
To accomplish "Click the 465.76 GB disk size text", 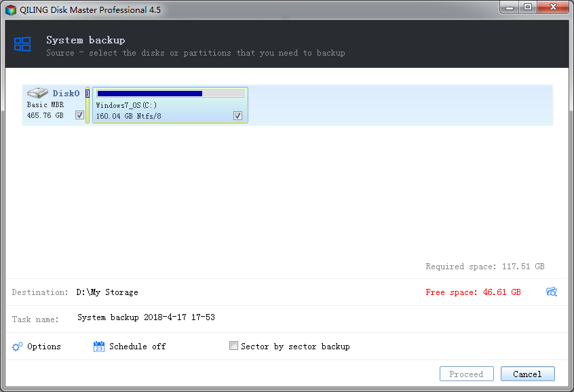I will pyautogui.click(x=45, y=116).
